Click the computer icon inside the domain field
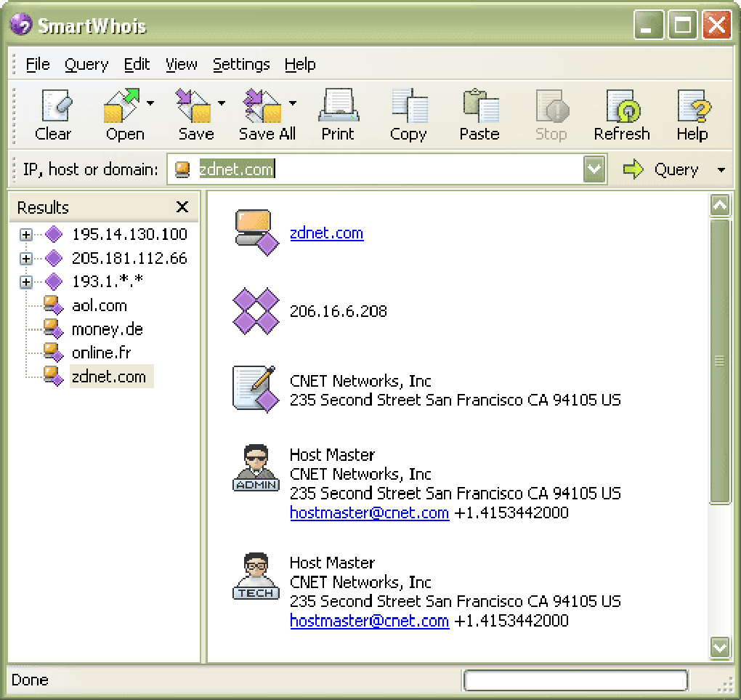The width and height of the screenshot is (741, 700). (182, 169)
